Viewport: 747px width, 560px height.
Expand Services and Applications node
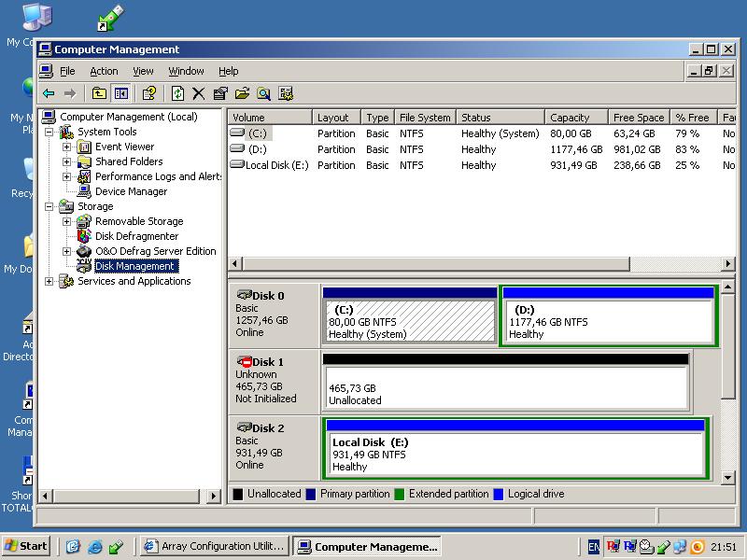pos(49,281)
